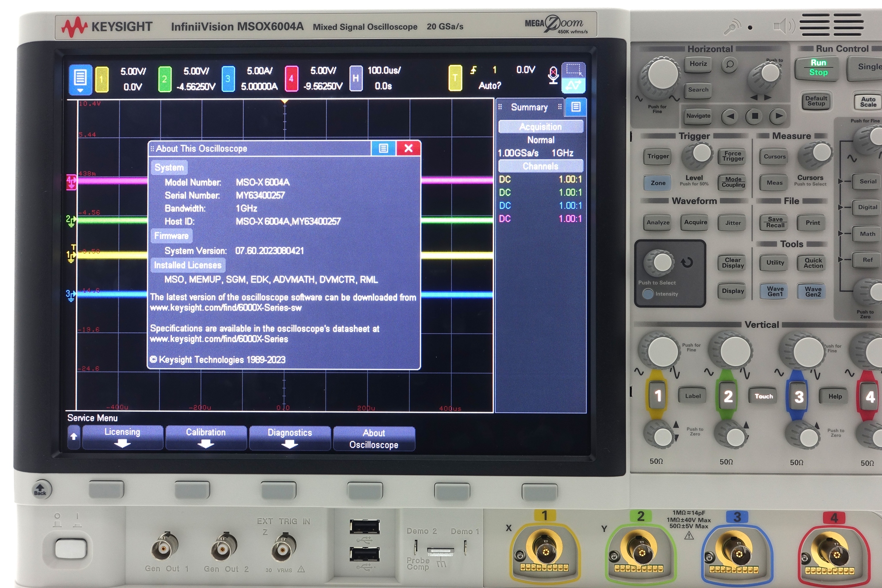Toggle the Zone trigger key
882x588 pixels.
click(x=658, y=183)
